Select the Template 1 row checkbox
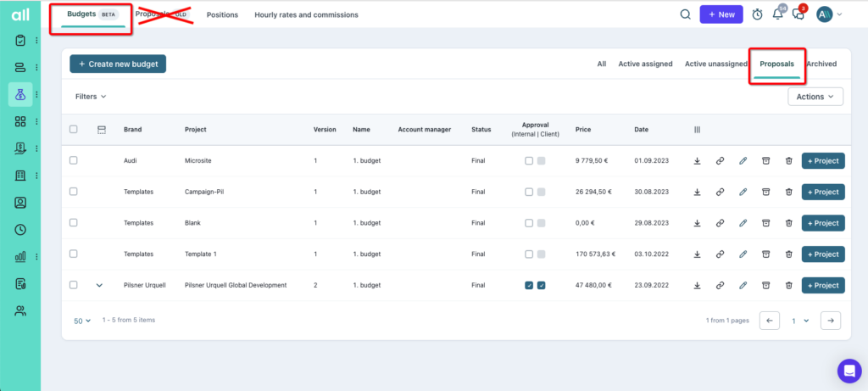The width and height of the screenshot is (868, 391). point(73,254)
